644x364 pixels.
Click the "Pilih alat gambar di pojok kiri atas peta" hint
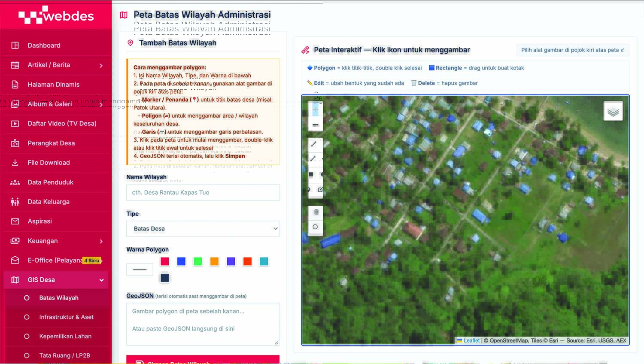click(573, 50)
